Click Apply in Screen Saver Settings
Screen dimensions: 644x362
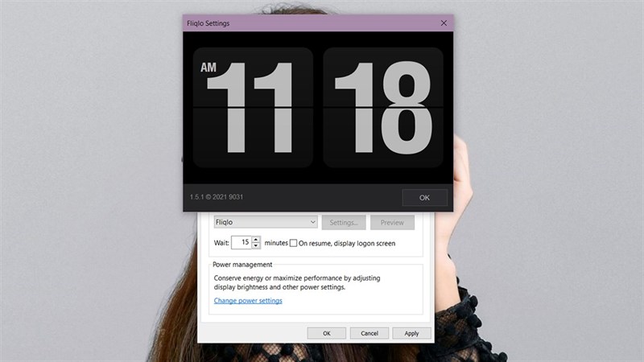coord(411,333)
